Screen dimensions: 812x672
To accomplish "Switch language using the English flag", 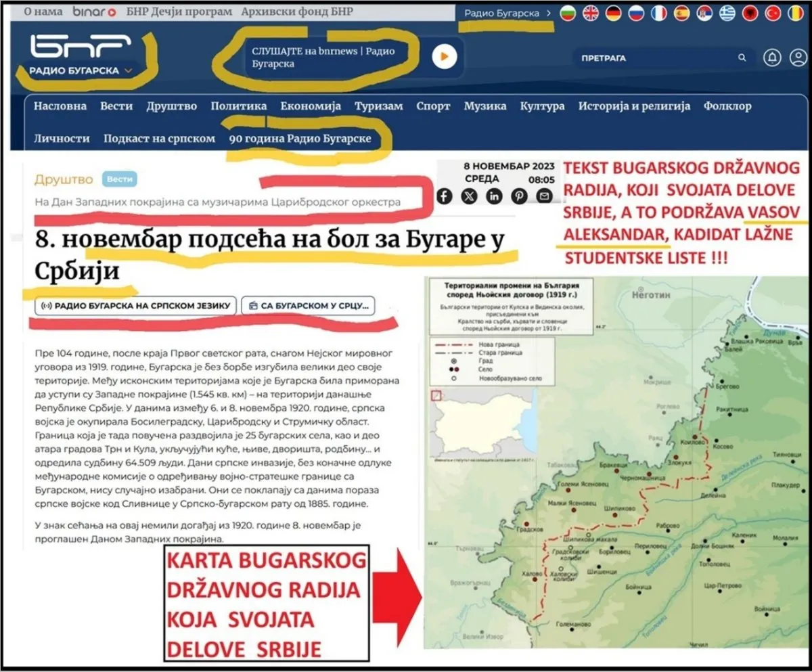I will (591, 13).
